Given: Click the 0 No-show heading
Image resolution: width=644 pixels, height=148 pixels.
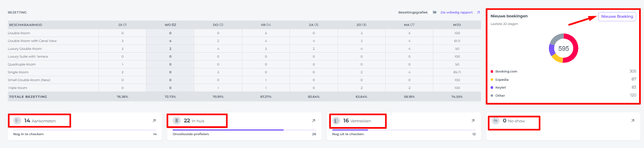Looking at the screenshot, I should coord(514,121).
